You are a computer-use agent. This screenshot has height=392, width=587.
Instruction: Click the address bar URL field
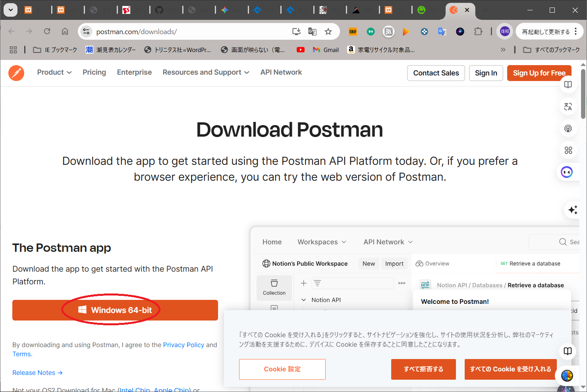tap(191, 32)
